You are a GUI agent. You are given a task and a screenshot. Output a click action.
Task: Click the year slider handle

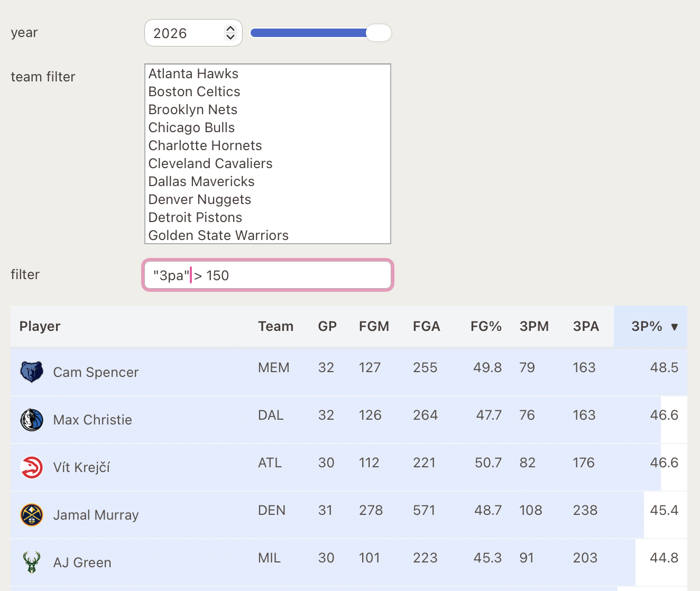378,33
